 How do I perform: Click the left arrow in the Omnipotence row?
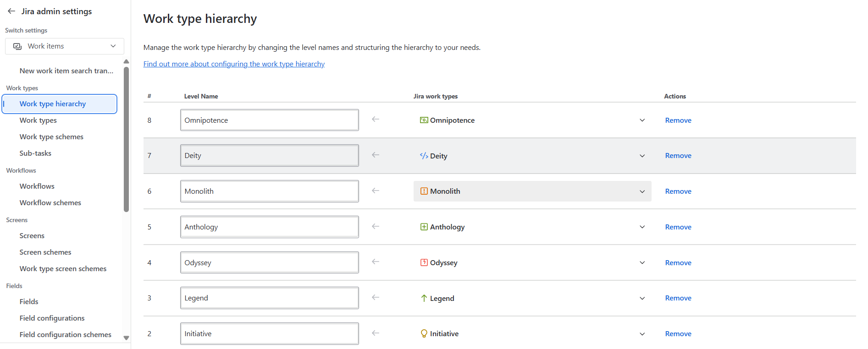376,119
